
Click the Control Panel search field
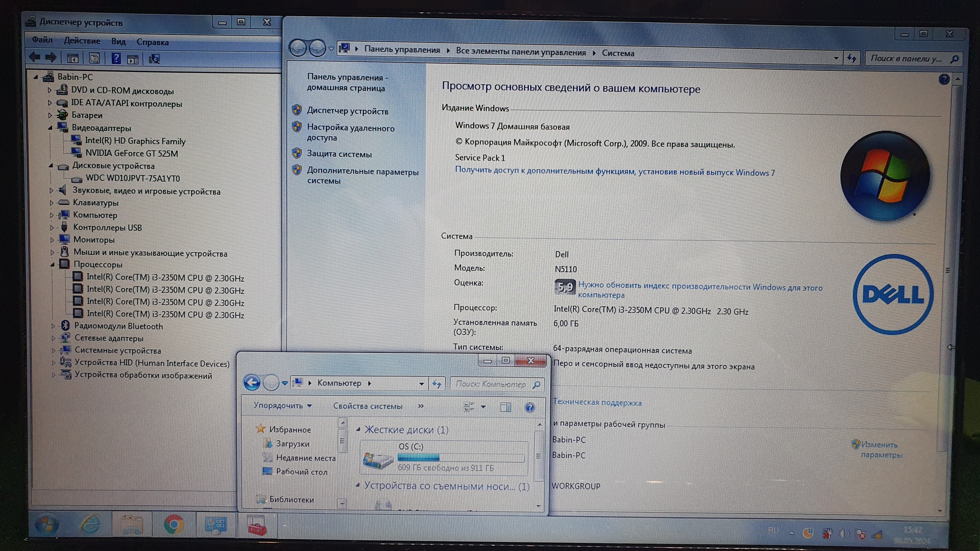point(906,58)
